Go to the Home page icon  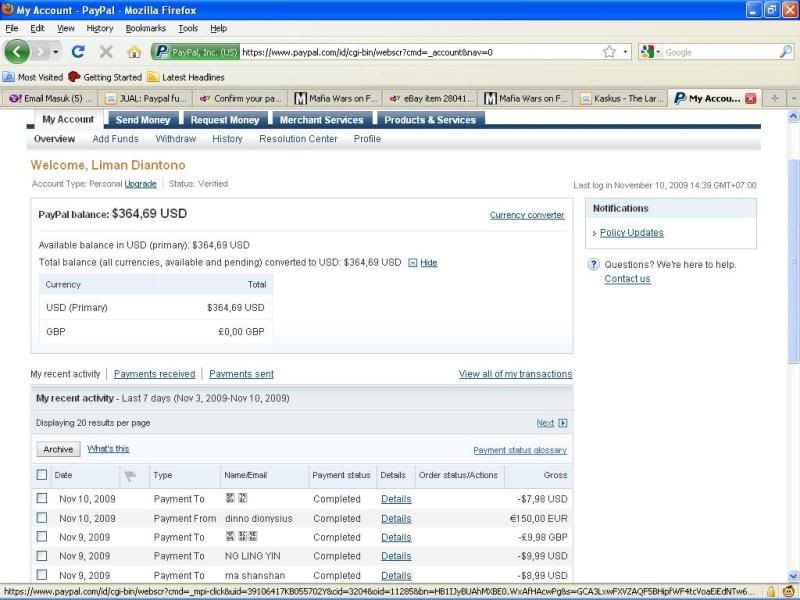(134, 52)
